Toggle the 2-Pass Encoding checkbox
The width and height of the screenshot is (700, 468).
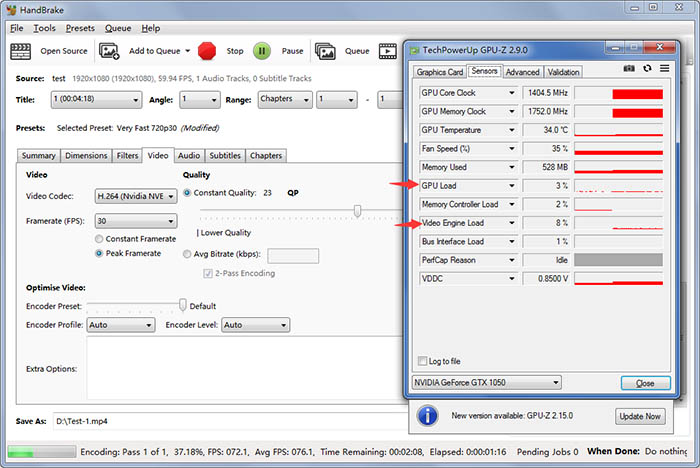click(208, 273)
